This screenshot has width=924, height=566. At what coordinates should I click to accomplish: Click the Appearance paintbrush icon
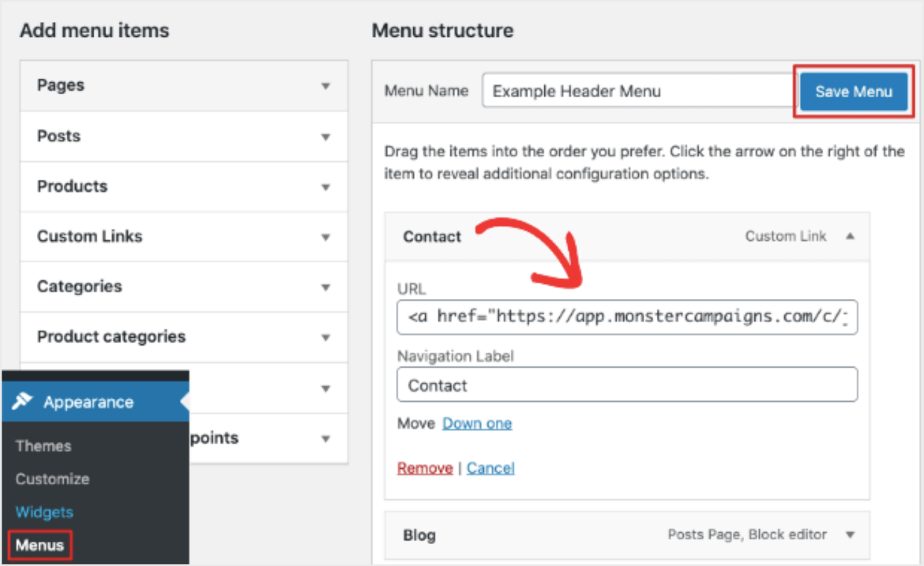[22, 401]
